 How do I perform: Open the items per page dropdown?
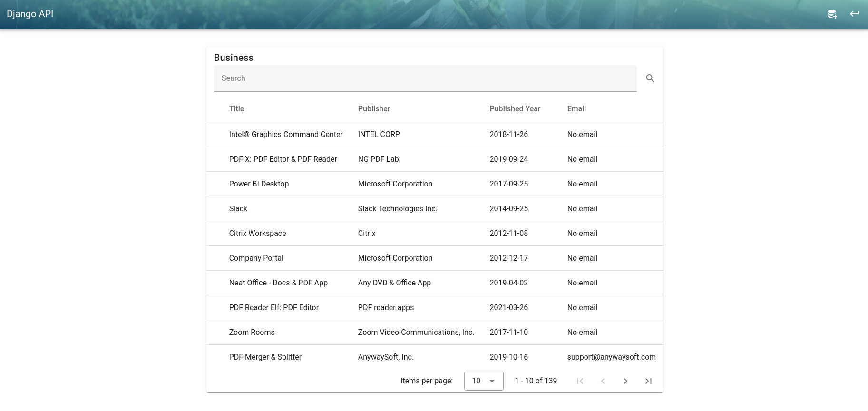point(484,381)
